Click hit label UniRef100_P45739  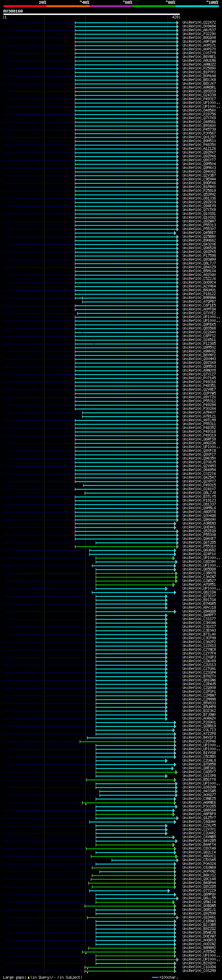point(199,129)
